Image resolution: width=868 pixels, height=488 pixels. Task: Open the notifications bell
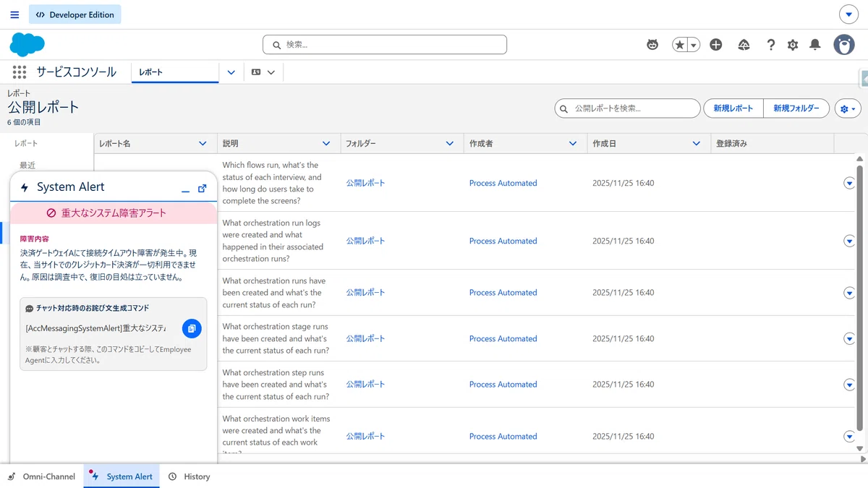815,45
